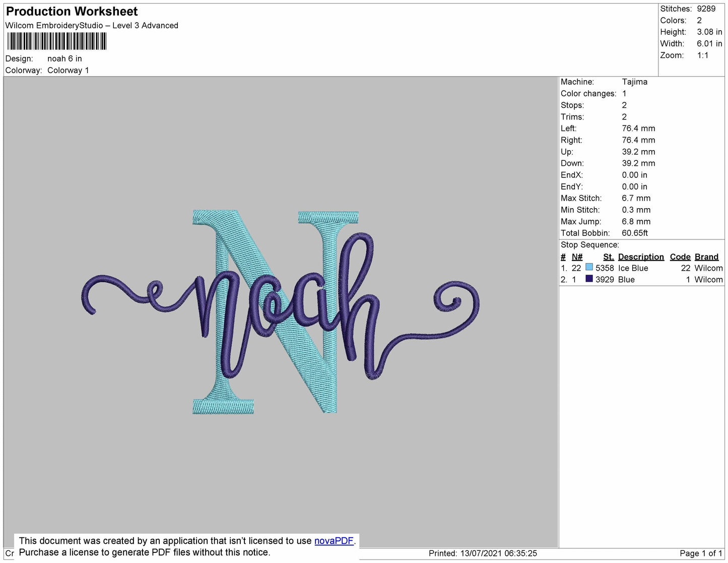Click the N# column header
Viewport: 728px width, 563px height.
[577, 257]
